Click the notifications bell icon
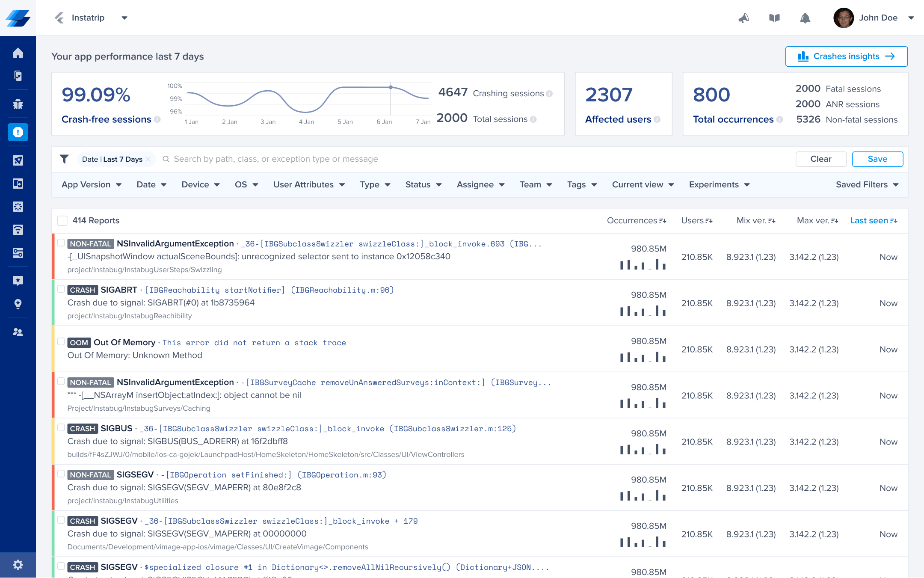This screenshot has height=578, width=924. tap(805, 18)
